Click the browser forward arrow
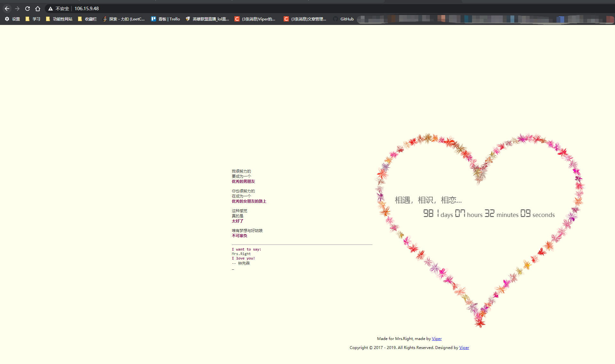This screenshot has height=364, width=615. (17, 9)
